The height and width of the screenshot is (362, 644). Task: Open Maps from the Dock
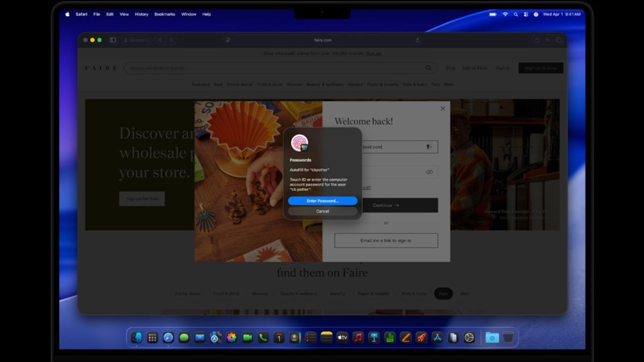tap(216, 337)
